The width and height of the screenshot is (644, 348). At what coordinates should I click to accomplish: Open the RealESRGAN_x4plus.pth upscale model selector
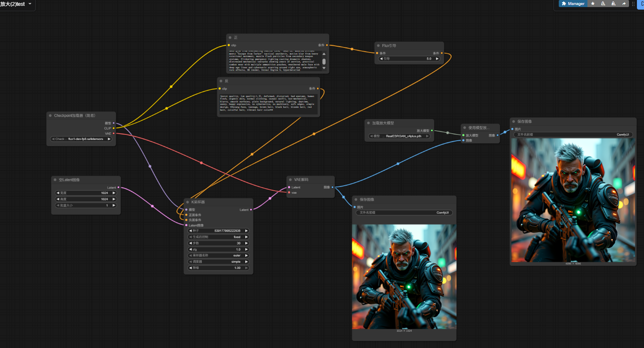[x=400, y=136]
